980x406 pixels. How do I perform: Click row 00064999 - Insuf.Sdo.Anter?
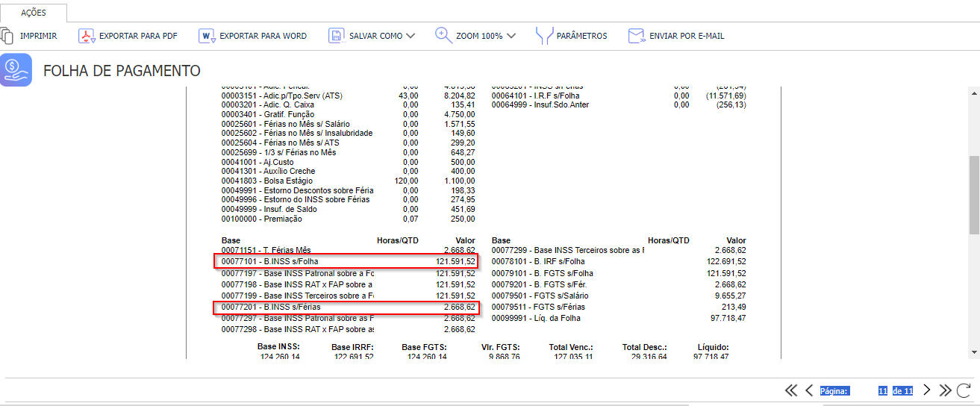pos(619,105)
